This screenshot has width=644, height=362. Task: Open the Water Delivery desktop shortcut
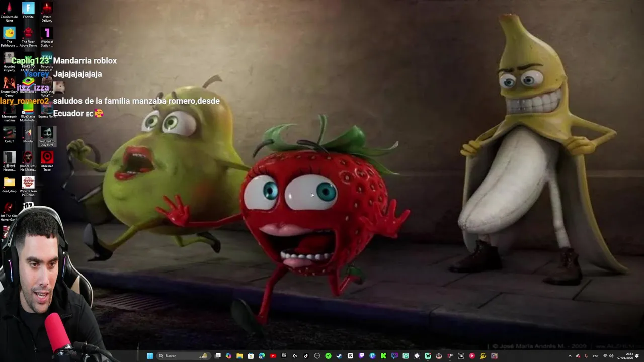click(x=47, y=12)
